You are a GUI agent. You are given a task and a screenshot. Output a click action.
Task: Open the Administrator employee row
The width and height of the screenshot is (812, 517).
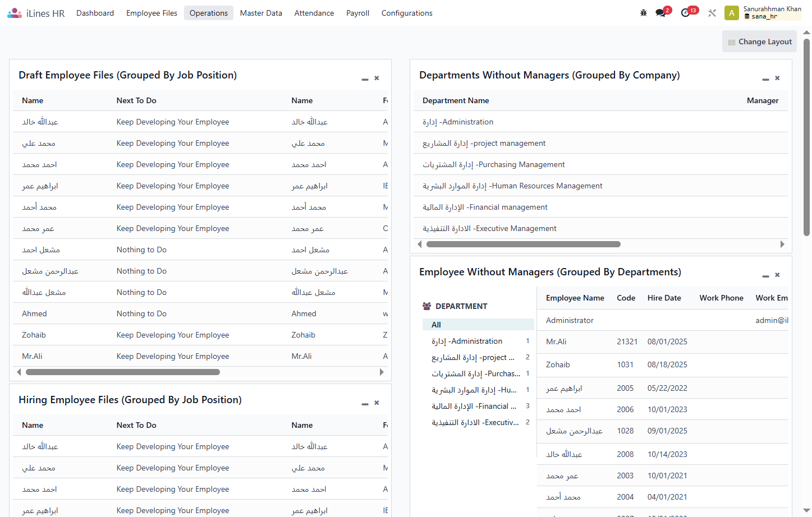[x=663, y=320]
